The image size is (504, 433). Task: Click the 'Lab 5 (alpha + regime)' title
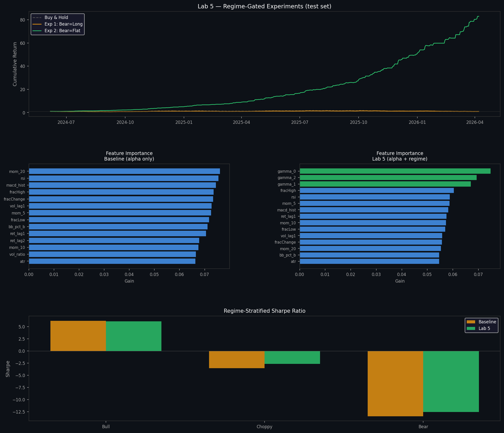(x=400, y=159)
